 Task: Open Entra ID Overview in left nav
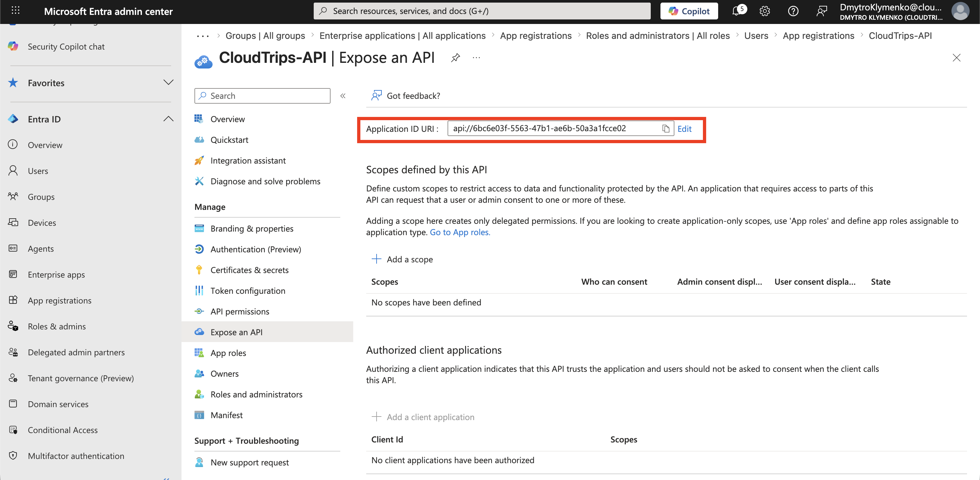(45, 145)
